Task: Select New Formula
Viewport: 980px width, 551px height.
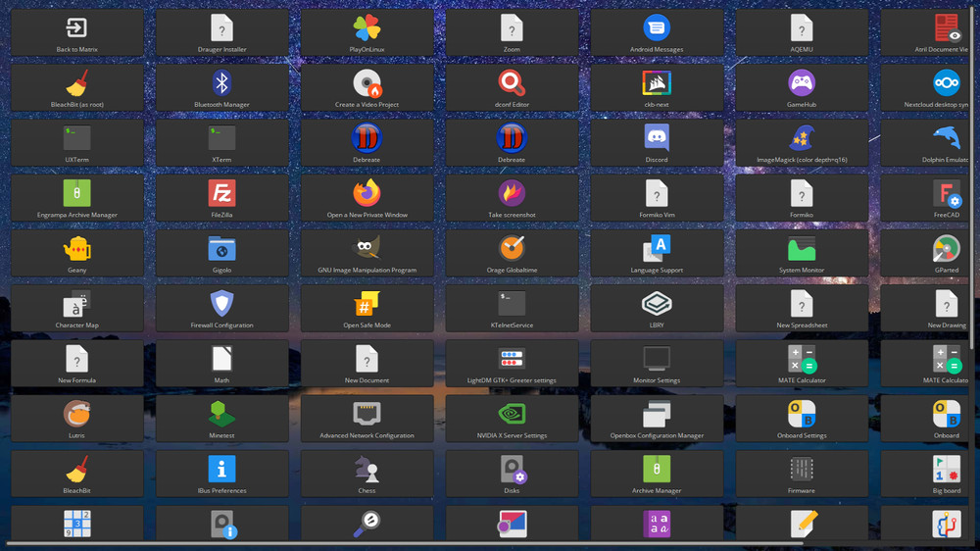Action: pyautogui.click(x=76, y=363)
